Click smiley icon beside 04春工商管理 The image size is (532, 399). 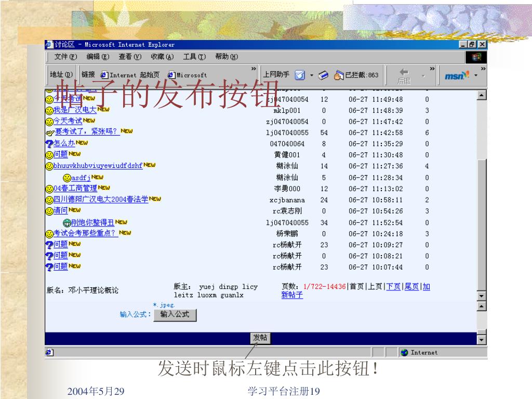pos(49,189)
